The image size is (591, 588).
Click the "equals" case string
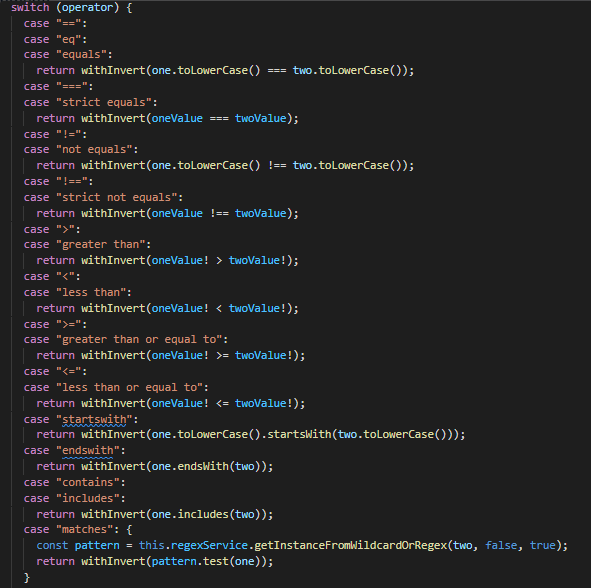(x=81, y=55)
